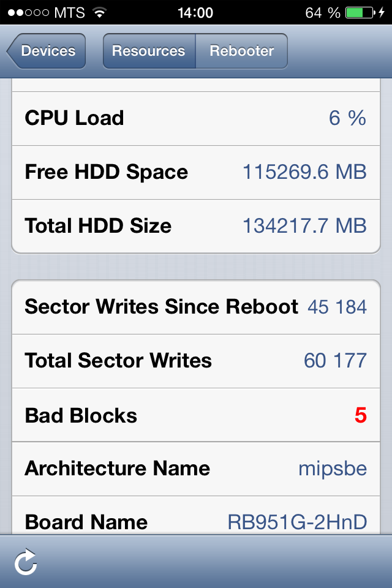
Task: Select the Architecture Name row
Action: click(x=196, y=469)
